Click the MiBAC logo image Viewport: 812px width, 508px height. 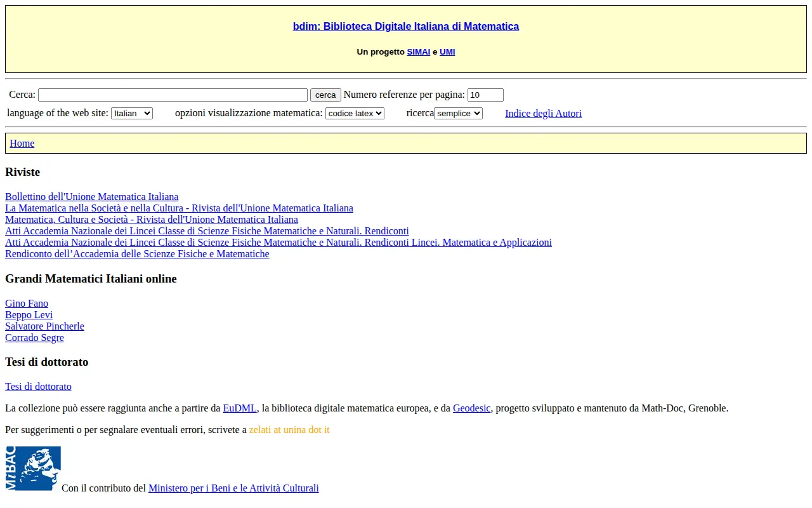[33, 469]
